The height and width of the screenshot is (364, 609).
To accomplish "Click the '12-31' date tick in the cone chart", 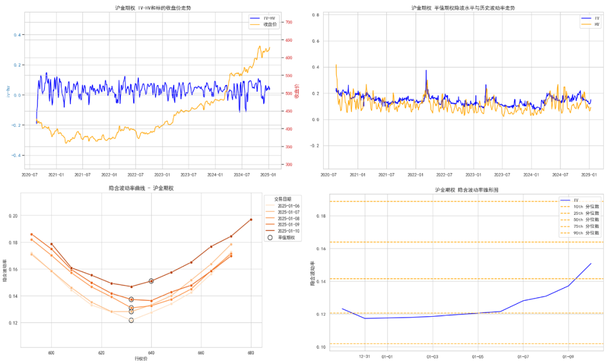I will 364,356.
